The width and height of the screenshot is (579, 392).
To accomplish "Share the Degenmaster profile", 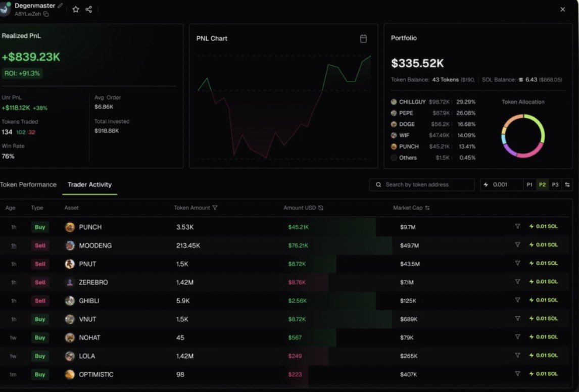I will tap(88, 9).
